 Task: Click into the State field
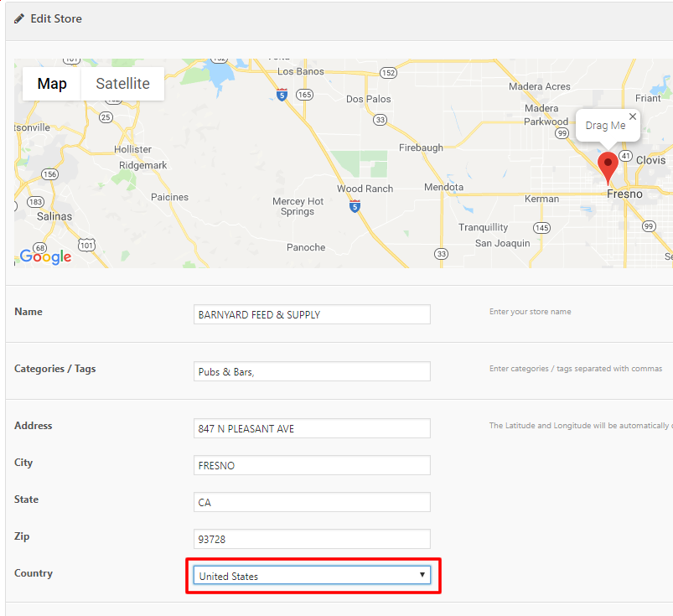point(312,502)
